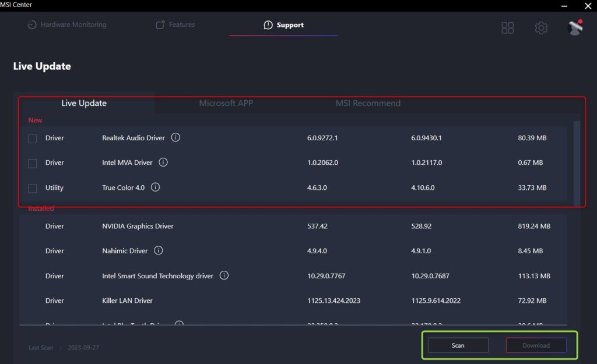The height and width of the screenshot is (364, 597).
Task: Click Realtek Audio Driver name text
Action: (x=134, y=137)
